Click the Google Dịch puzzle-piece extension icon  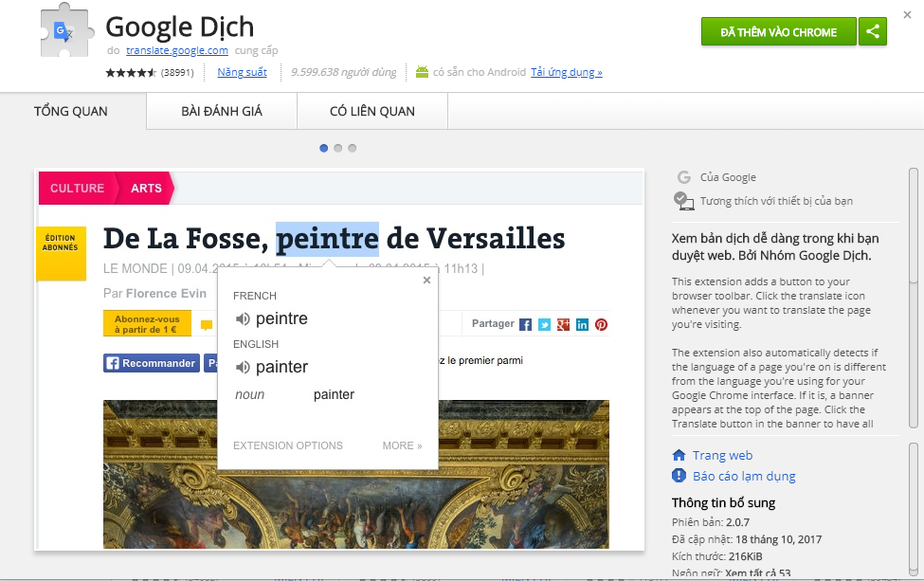click(x=63, y=34)
